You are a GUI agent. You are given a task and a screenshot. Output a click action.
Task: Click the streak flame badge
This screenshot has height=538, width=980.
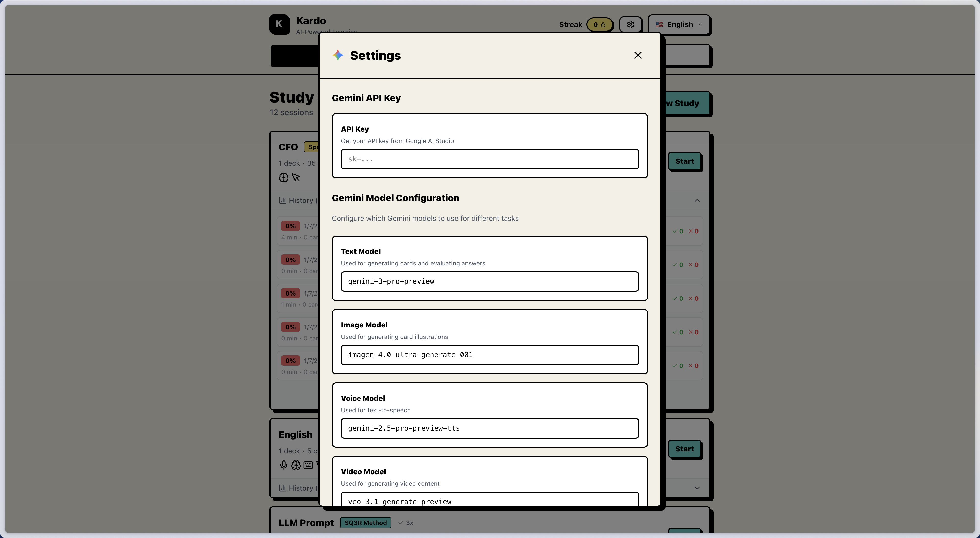pos(599,24)
